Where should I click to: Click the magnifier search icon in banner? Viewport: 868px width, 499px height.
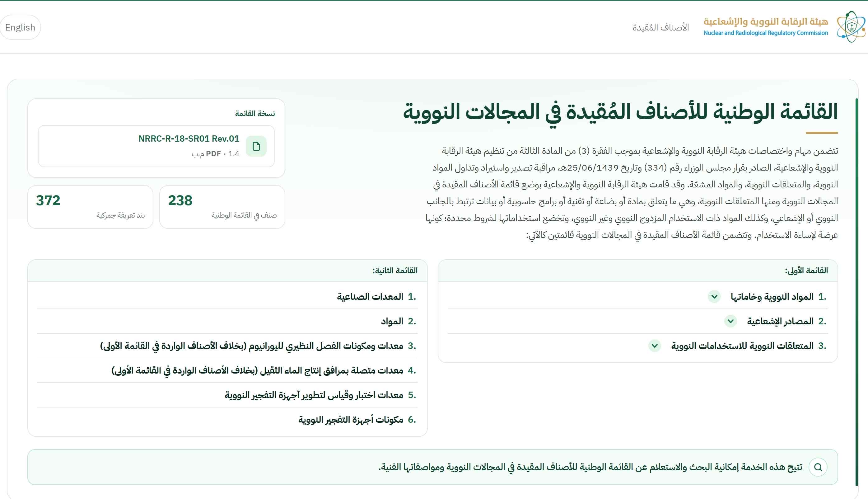[x=818, y=467]
